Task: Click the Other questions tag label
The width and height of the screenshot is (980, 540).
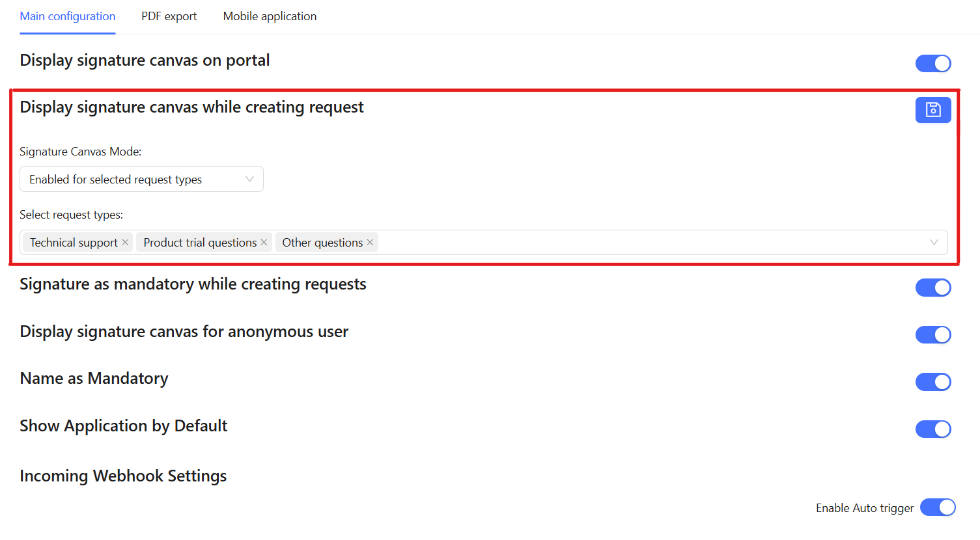Action: click(x=322, y=243)
